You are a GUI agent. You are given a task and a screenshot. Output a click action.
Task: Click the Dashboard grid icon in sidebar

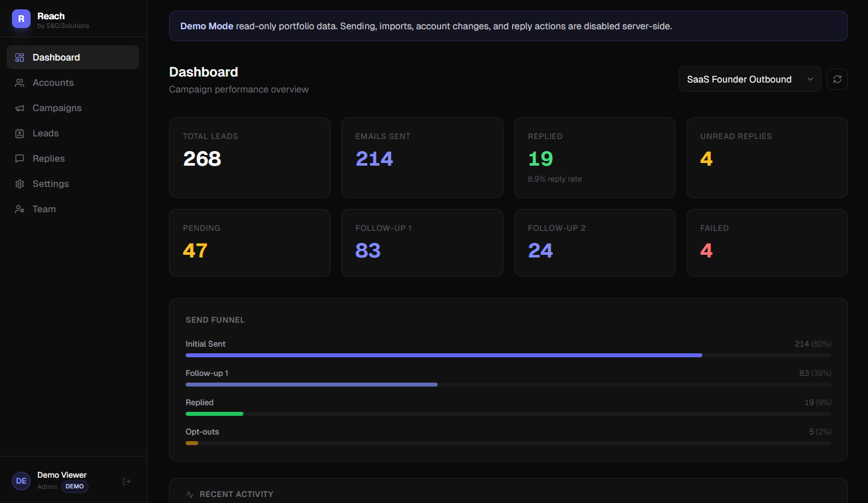coord(19,57)
